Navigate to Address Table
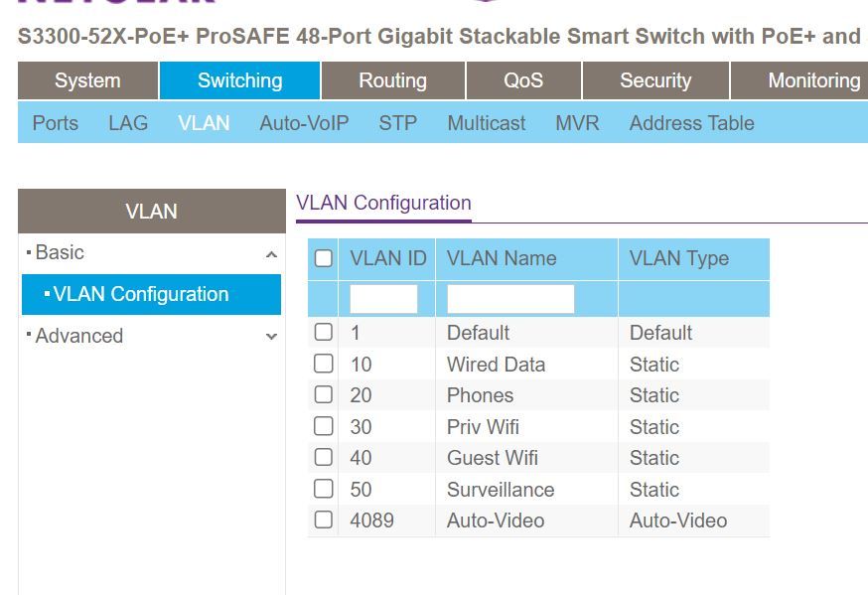Image resolution: width=868 pixels, height=595 pixels. click(x=691, y=123)
